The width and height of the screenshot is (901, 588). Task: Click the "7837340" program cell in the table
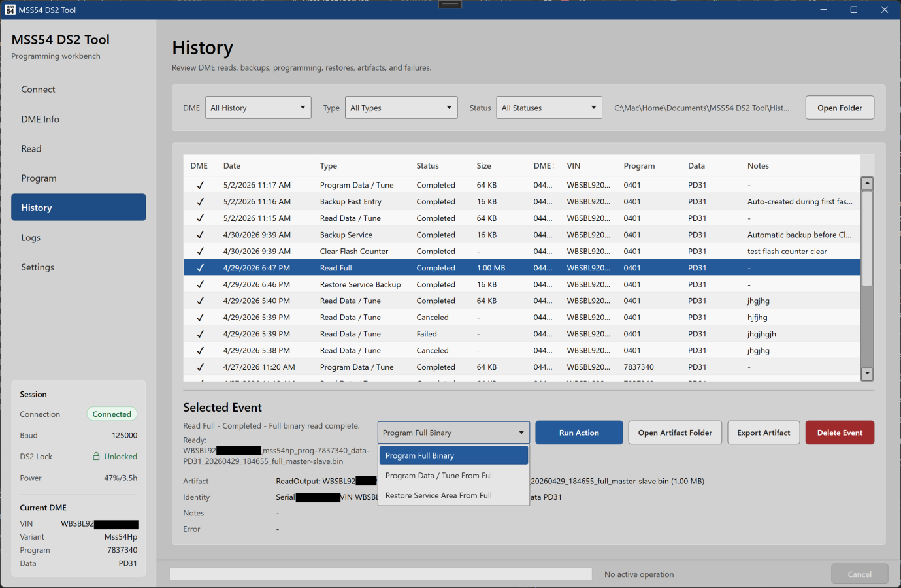pyautogui.click(x=639, y=367)
